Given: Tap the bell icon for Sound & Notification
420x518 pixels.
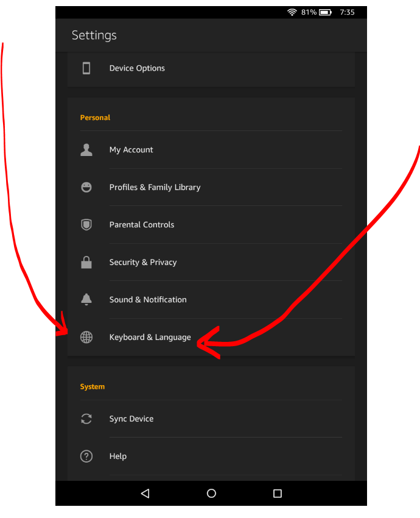Looking at the screenshot, I should 86,300.
